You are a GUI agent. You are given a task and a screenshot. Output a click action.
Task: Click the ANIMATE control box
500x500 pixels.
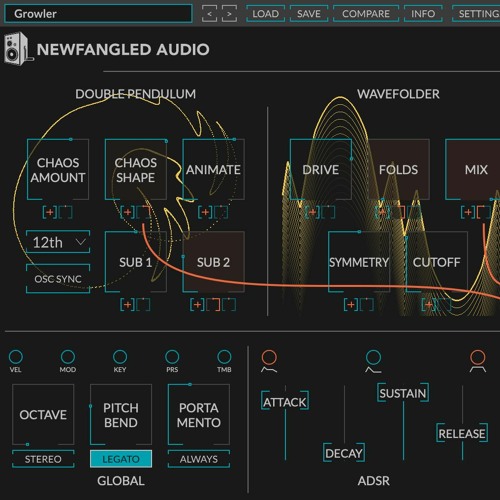[214, 170]
